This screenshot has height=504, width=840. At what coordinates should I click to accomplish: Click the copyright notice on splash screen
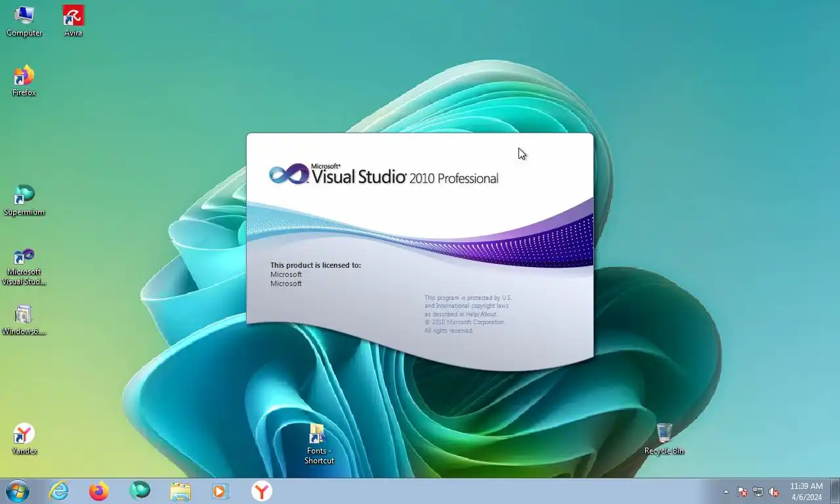[468, 314]
